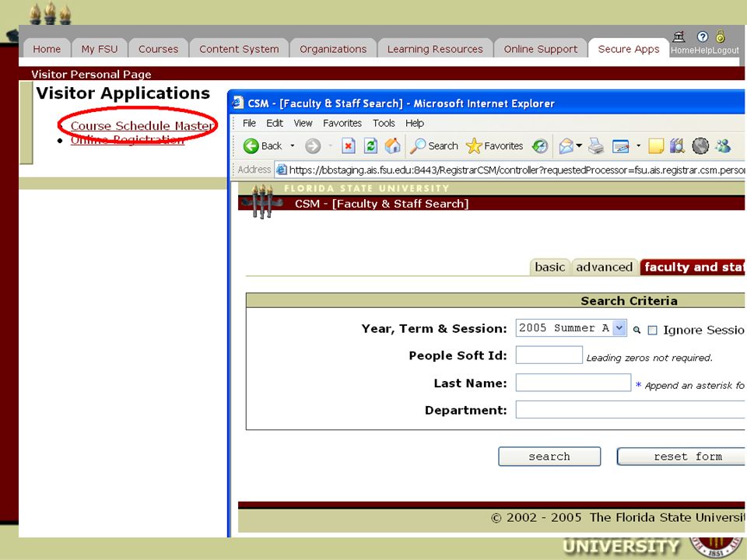The height and width of the screenshot is (560, 747).
Task: Go to the Home tab
Action: tap(47, 49)
